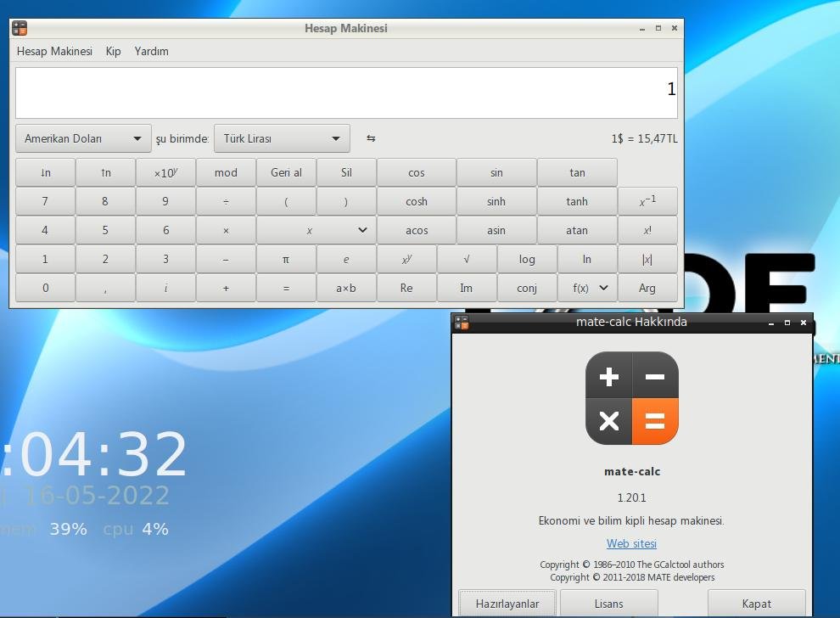The width and height of the screenshot is (840, 618).
Task: Click the cosh button
Action: pos(417,201)
